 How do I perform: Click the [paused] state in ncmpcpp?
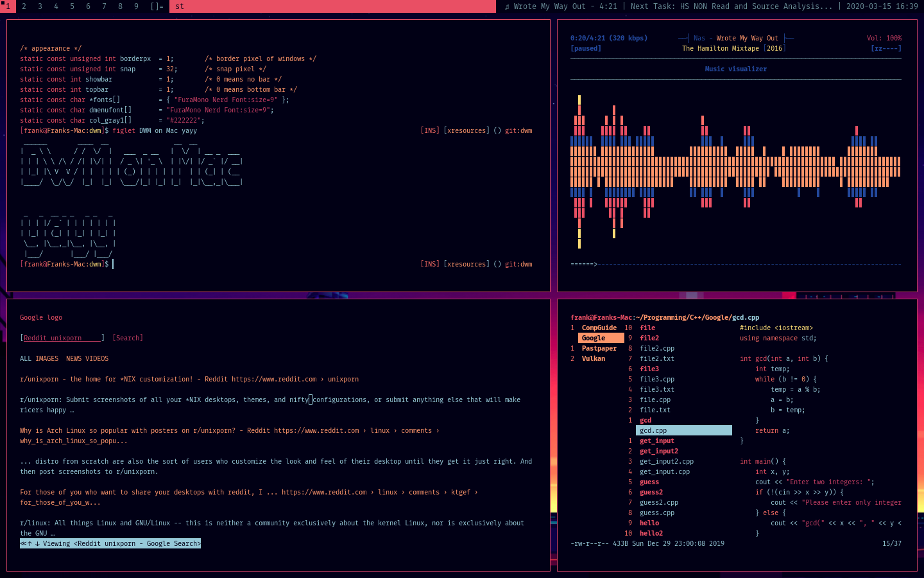click(586, 48)
